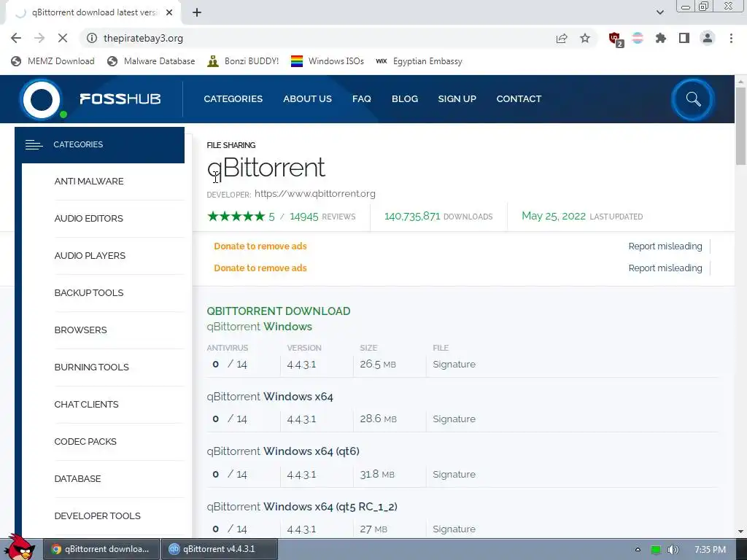Click the Categories hamburger icon

point(34,144)
